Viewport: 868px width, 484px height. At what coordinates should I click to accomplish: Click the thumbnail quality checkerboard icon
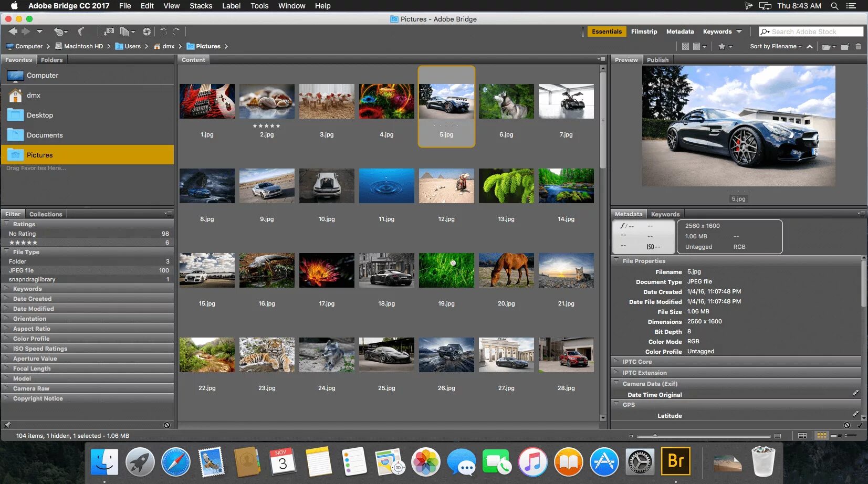(685, 46)
